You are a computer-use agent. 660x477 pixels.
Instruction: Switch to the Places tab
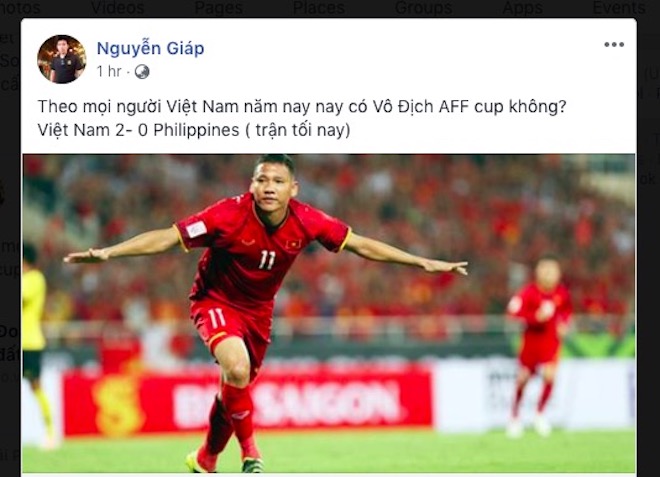click(x=319, y=8)
